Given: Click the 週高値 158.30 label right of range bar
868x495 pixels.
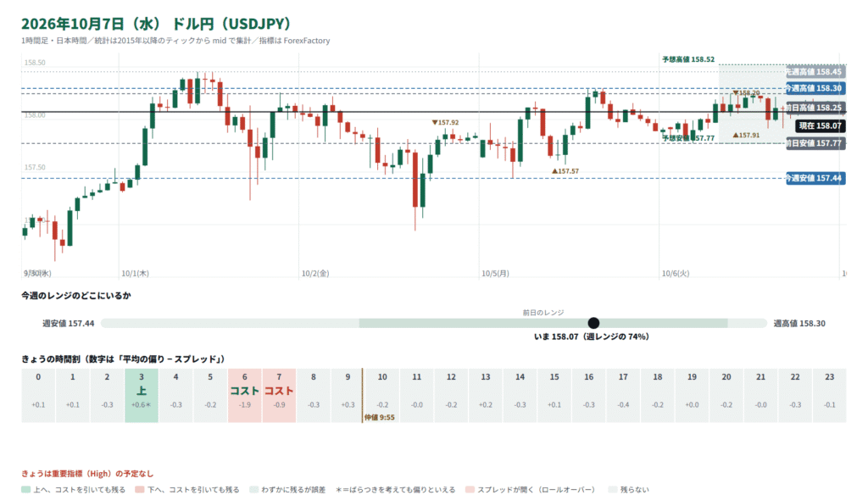Looking at the screenshot, I should click(799, 323).
